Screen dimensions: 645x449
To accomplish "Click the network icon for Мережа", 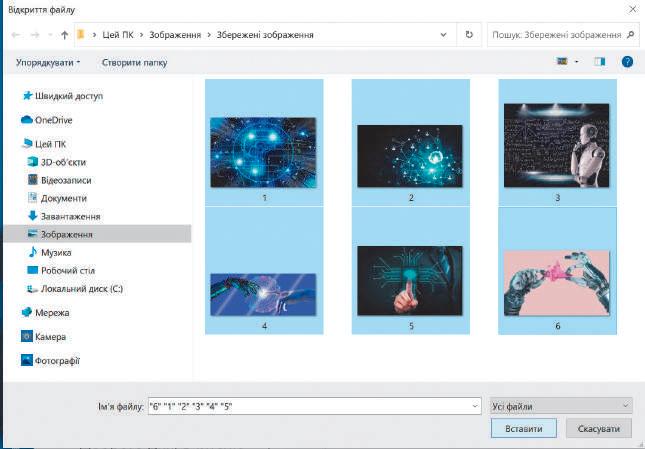I will pos(27,312).
